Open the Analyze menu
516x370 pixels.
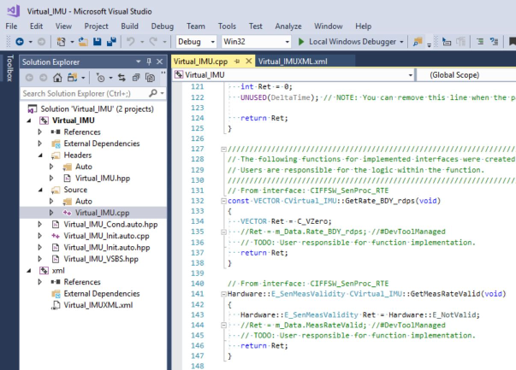pyautogui.click(x=288, y=26)
